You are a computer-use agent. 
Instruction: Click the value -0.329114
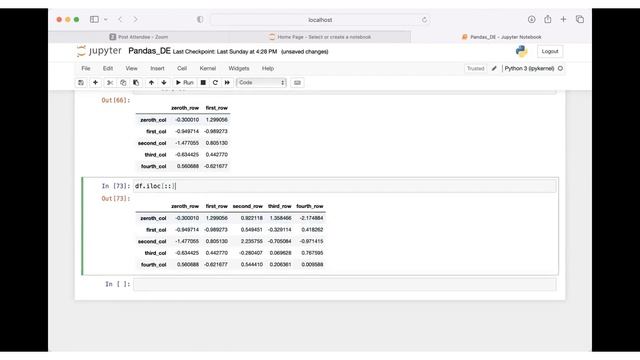[x=280, y=230]
